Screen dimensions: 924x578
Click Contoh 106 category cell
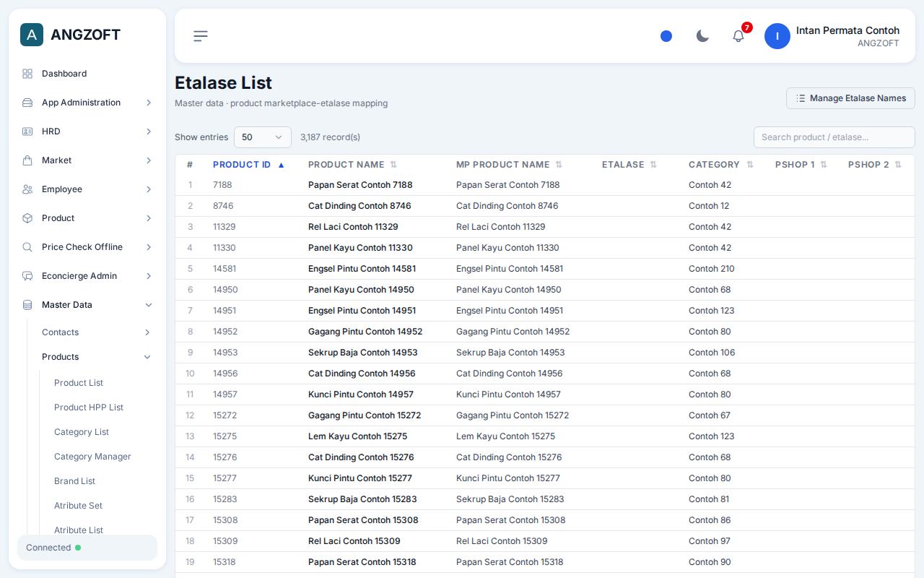[x=712, y=353]
